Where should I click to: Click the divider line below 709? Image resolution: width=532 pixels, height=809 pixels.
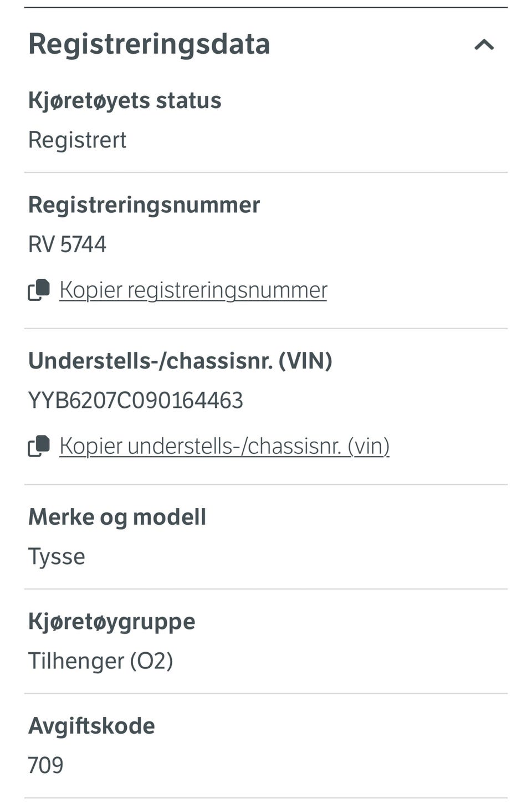coord(266,798)
